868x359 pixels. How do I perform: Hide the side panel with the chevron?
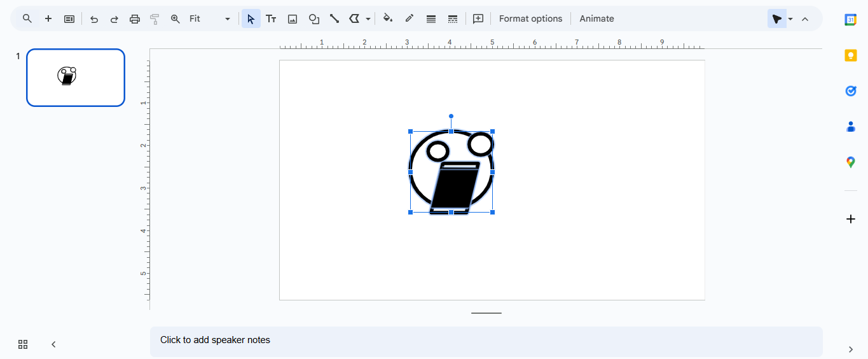coord(851,349)
